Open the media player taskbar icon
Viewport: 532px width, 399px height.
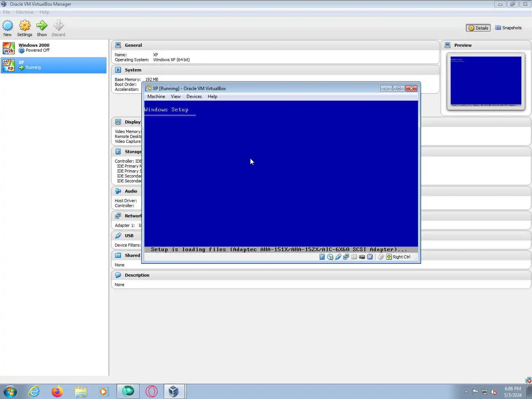pos(103,391)
